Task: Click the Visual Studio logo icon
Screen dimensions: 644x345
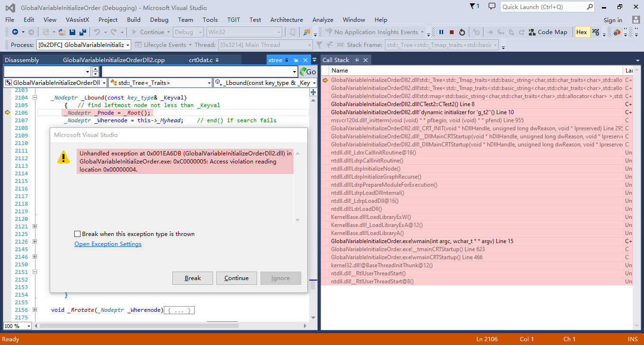Action: point(10,8)
